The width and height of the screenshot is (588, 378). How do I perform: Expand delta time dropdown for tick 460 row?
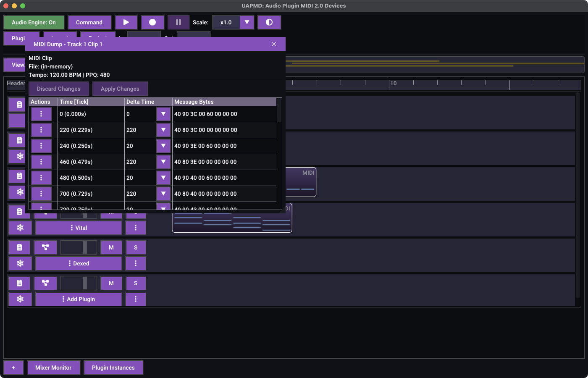click(163, 162)
